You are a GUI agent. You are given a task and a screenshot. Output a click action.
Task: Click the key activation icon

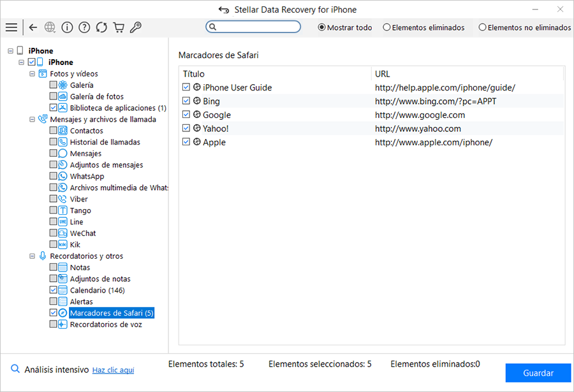point(136,27)
